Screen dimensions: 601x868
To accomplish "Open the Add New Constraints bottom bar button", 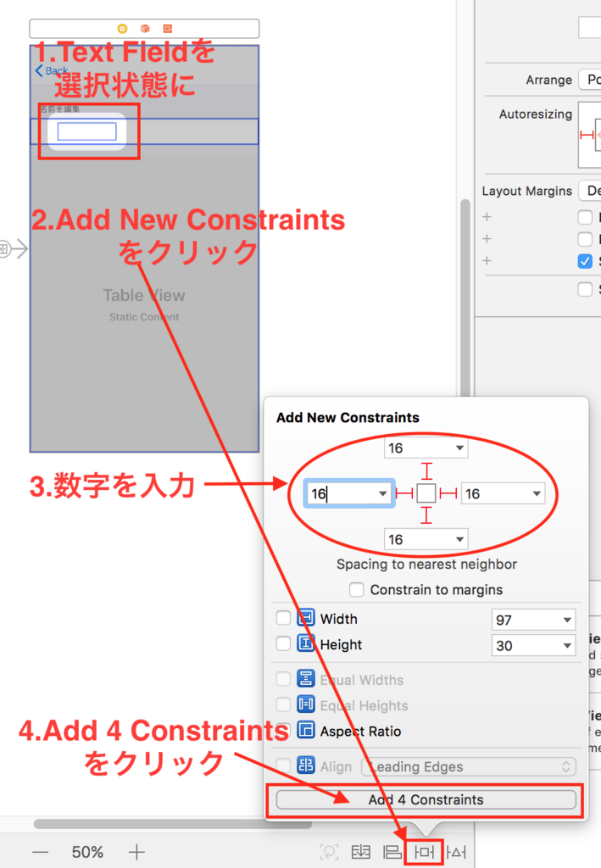I will 425,852.
